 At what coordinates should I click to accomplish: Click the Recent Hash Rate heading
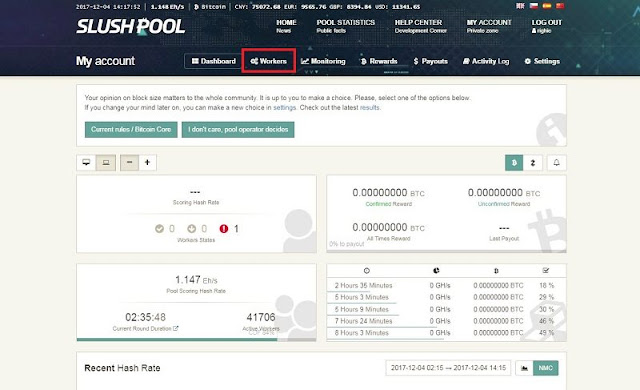pos(122,368)
